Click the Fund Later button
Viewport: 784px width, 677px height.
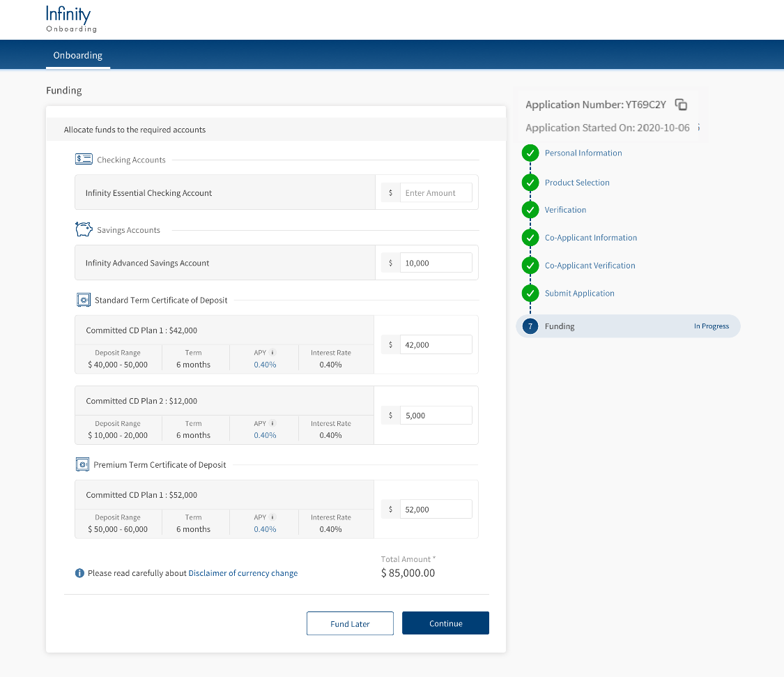[x=350, y=623]
